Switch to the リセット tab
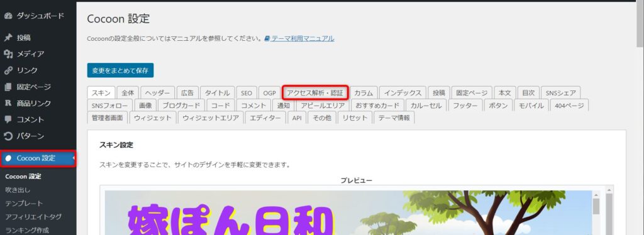The image size is (644, 235). pyautogui.click(x=355, y=117)
